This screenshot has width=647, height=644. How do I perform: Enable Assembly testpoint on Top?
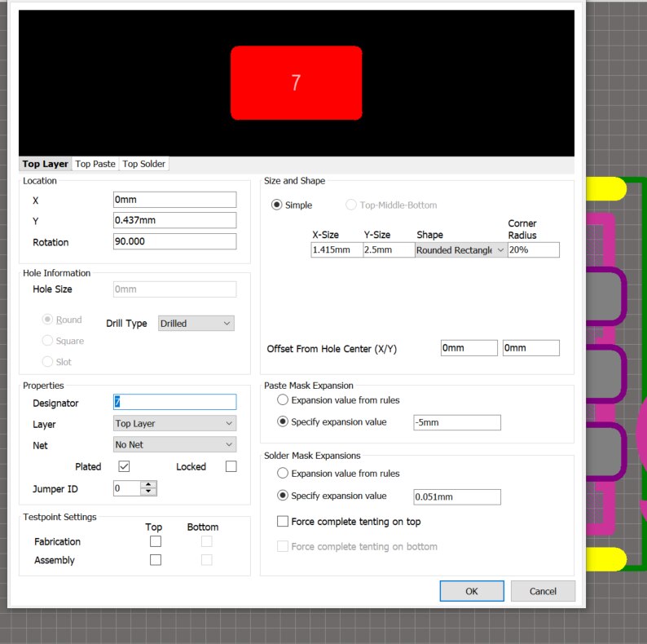pyautogui.click(x=156, y=560)
